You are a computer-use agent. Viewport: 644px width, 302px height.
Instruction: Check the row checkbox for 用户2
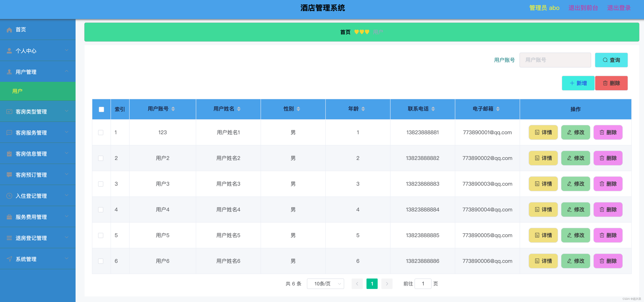[101, 158]
